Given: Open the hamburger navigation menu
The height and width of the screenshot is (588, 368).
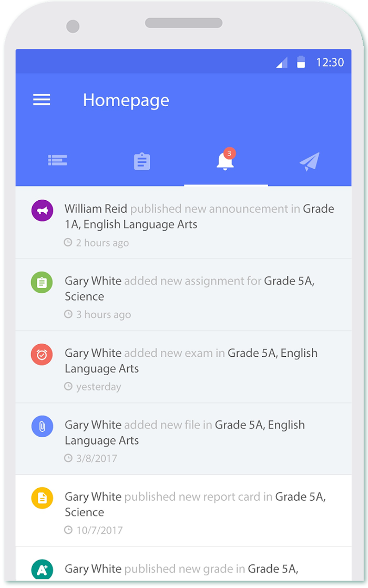Looking at the screenshot, I should click(42, 100).
